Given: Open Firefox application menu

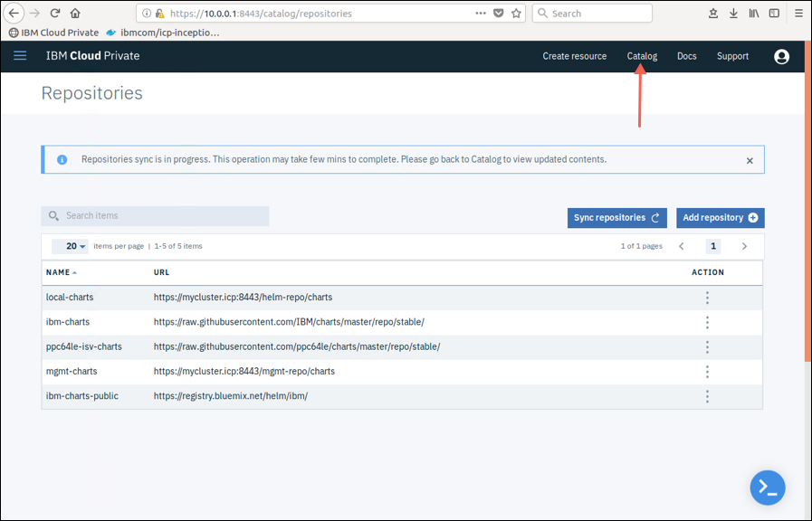Looking at the screenshot, I should tap(798, 14).
